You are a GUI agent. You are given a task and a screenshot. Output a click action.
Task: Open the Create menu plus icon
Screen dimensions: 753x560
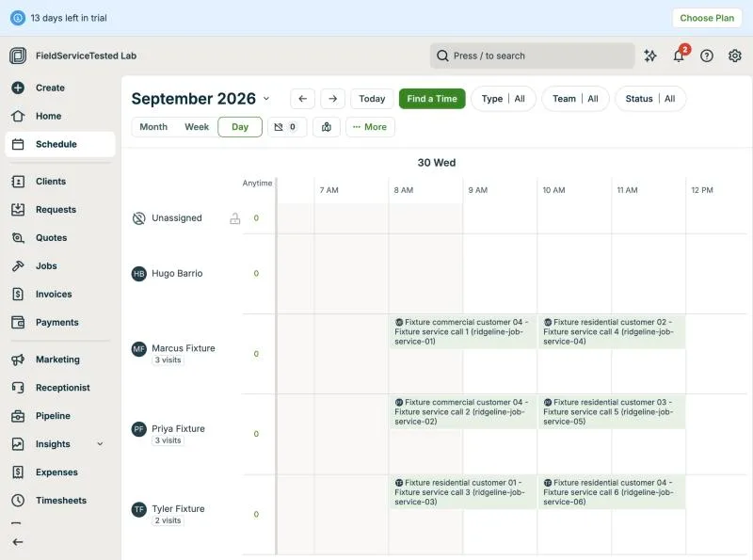point(18,88)
